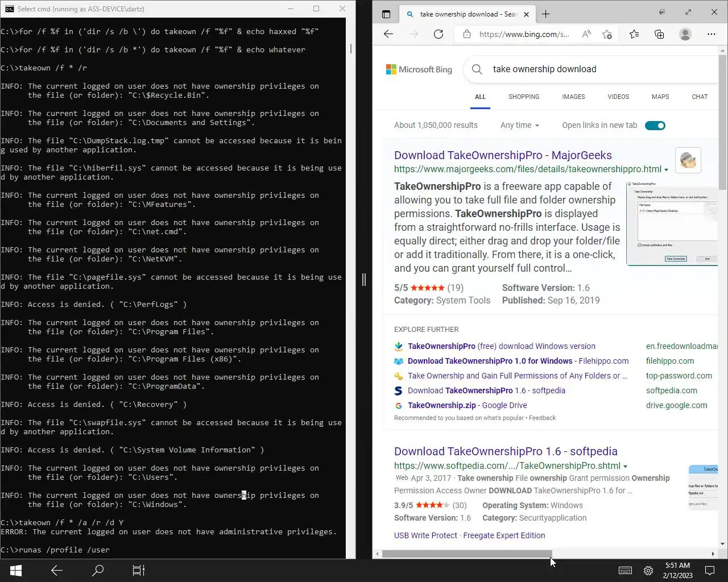Open the Settings gear in system tray
This screenshot has height=582, width=728.
(648, 570)
